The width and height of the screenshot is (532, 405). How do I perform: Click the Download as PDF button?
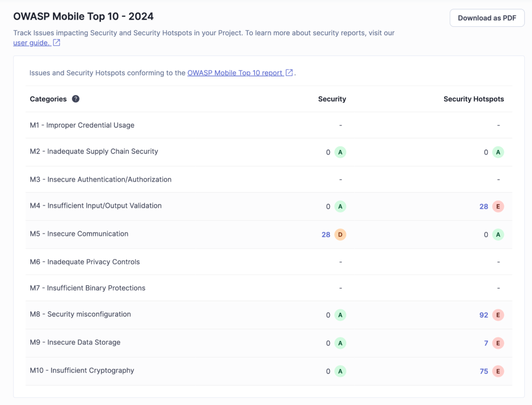(x=487, y=18)
